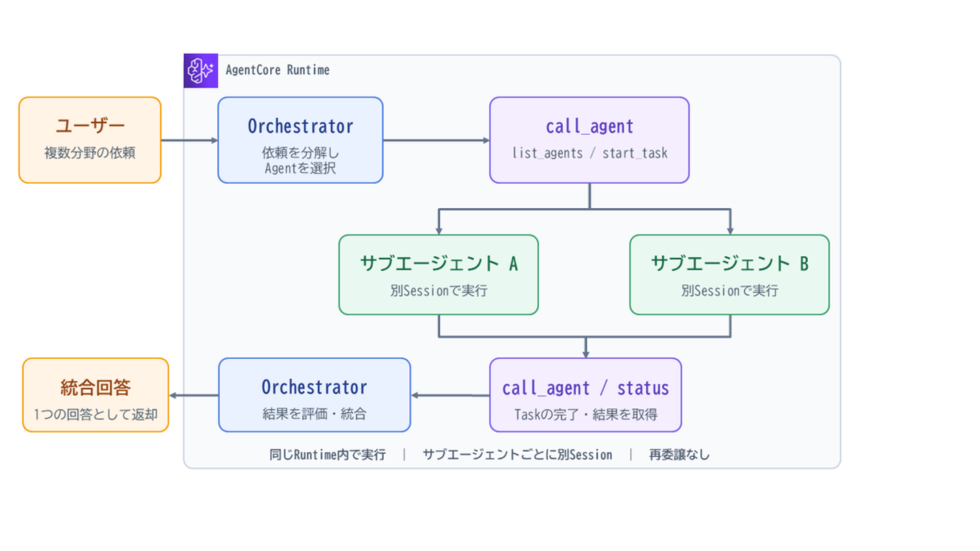Select the text "list_agents / start_task"
The image size is (980, 551).
pyautogui.click(x=589, y=153)
